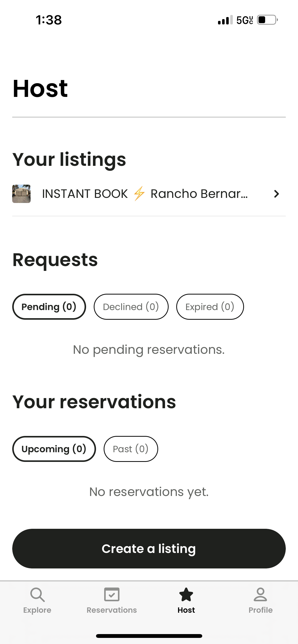Open the Reservations calendar-check icon
Screen dimensions: 298x644
[112, 594]
